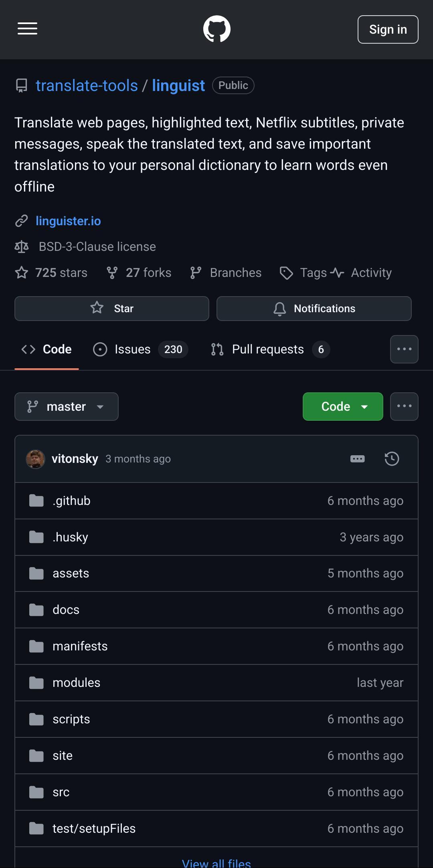This screenshot has width=433, height=868.
Task: Click the repository icon before translate-tools
Action: [x=22, y=86]
